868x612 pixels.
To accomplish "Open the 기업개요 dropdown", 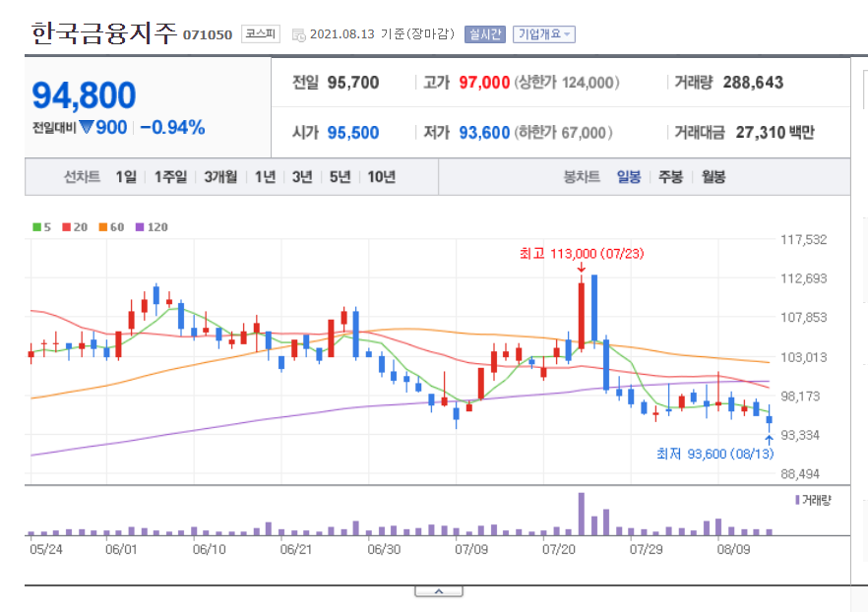I will click(x=543, y=34).
